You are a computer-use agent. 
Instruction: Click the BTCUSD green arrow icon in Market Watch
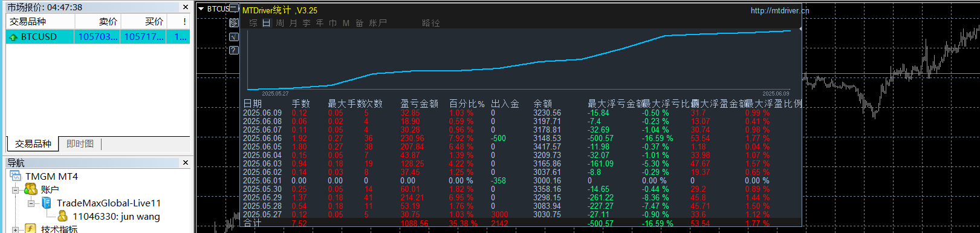13,37
